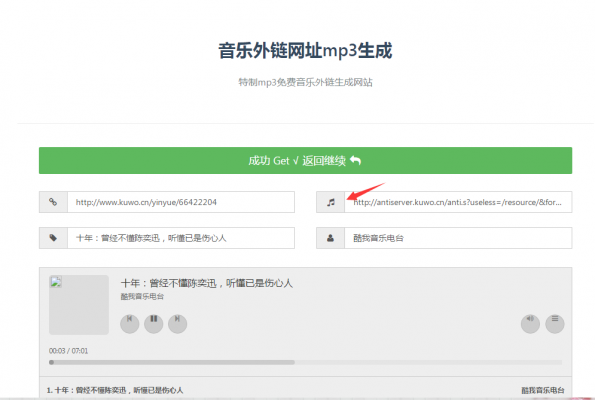Click the person icon beside artist field

coord(331,238)
